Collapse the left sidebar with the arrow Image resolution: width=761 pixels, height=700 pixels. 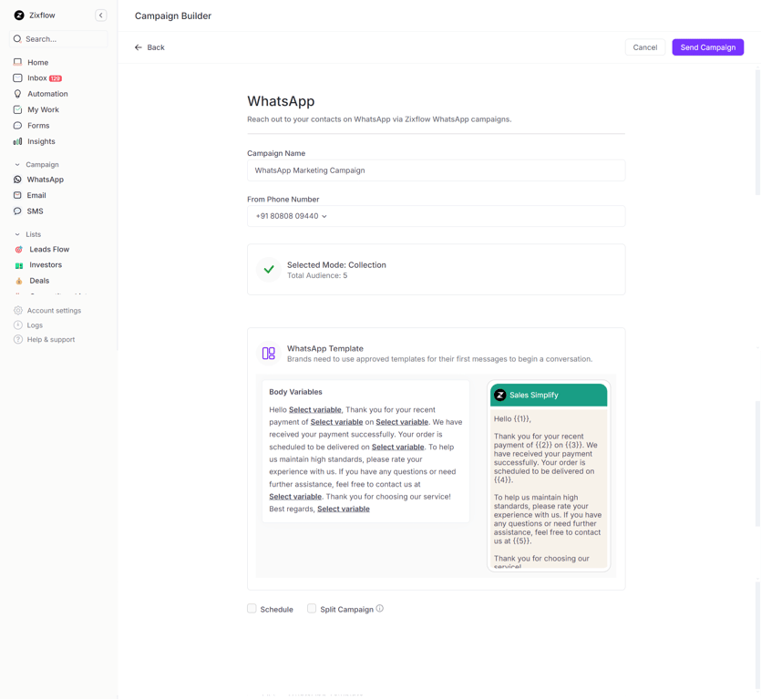coord(101,15)
